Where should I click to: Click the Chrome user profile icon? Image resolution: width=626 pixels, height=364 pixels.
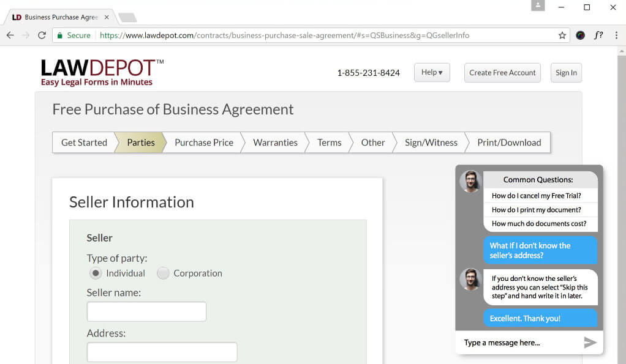(x=538, y=7)
